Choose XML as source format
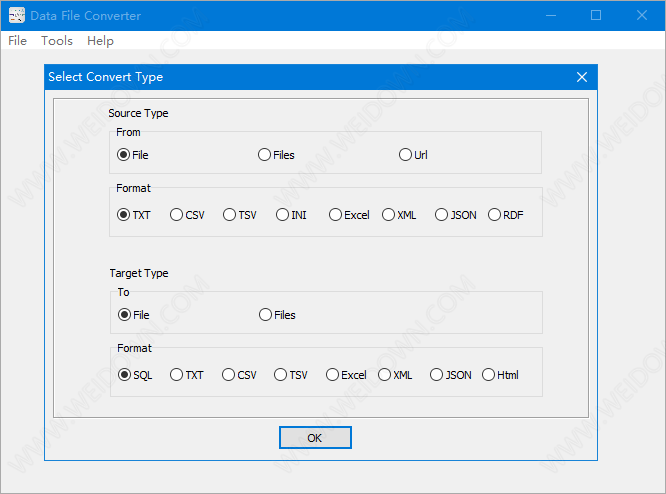This screenshot has height=494, width=666. point(399,215)
